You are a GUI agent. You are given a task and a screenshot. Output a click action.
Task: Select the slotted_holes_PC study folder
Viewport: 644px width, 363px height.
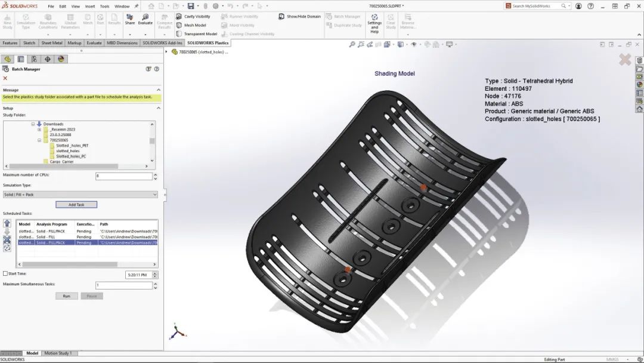(x=72, y=156)
